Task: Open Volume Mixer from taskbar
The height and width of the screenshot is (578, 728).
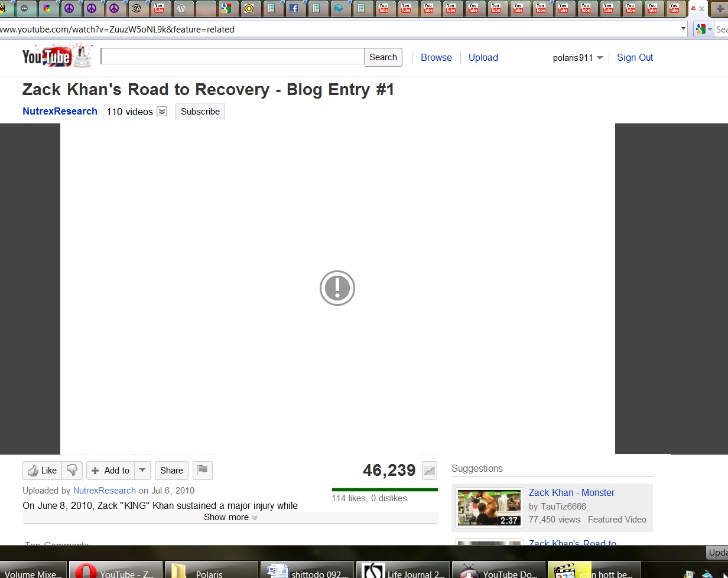Action: (33, 571)
